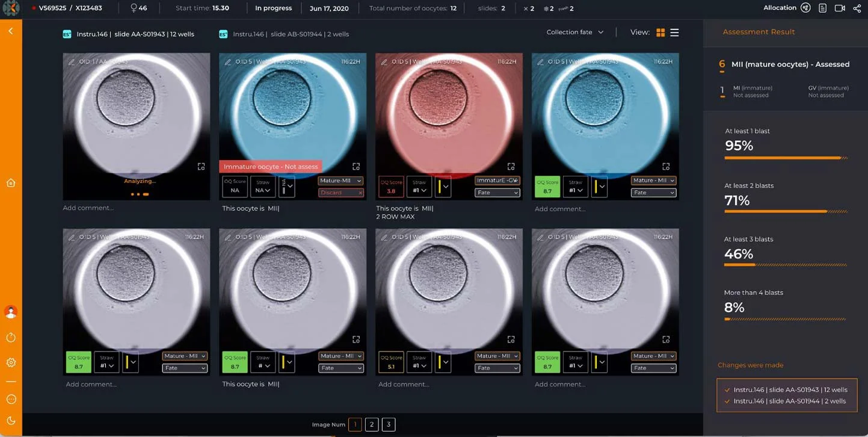
Task: Open the Collection fate dropdown
Action: coord(574,33)
